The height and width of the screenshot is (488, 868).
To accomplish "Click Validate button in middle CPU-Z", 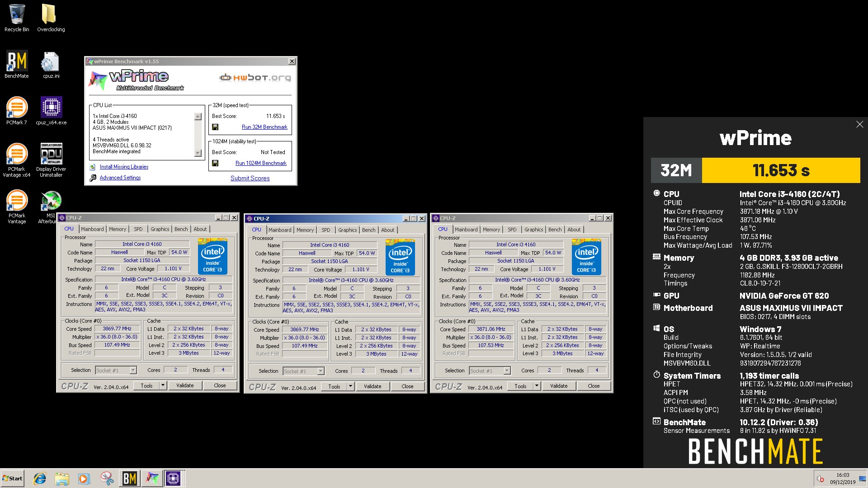I will (373, 386).
